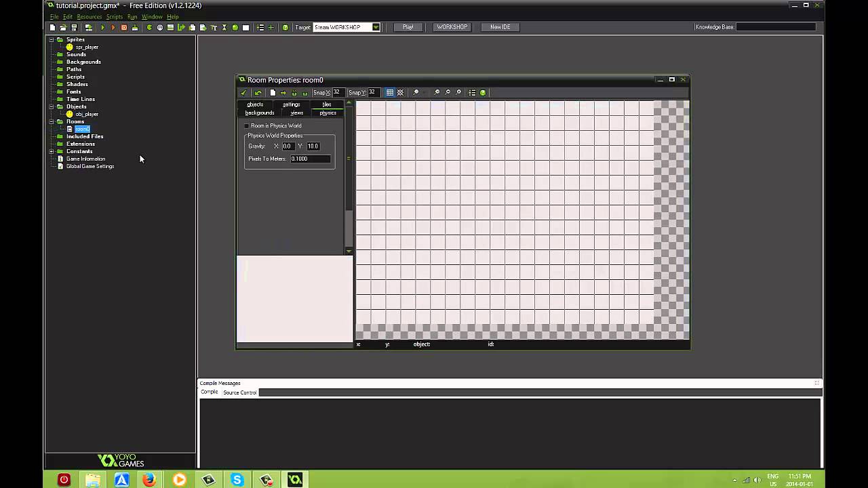Create a timeline with the hourglass icon

(224, 27)
